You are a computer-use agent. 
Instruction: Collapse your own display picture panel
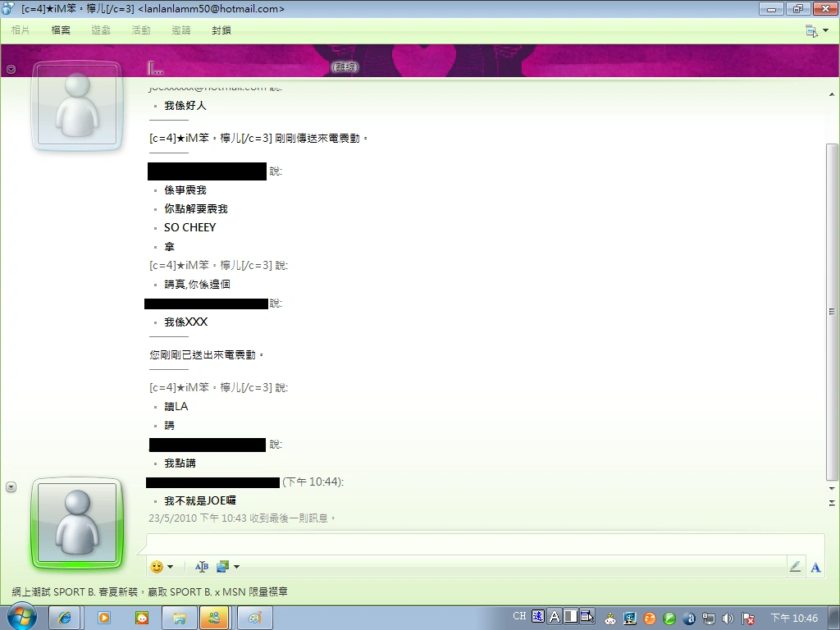point(11,487)
